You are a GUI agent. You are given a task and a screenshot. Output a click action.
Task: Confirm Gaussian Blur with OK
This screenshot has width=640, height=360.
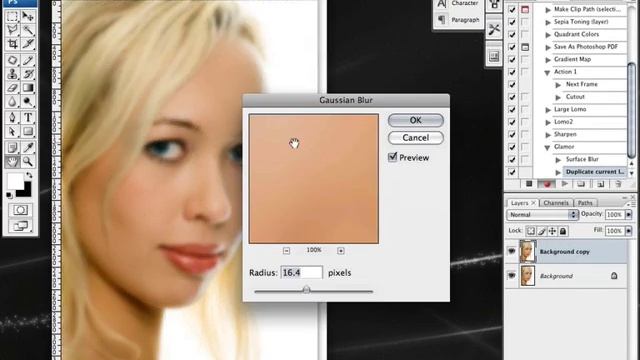(x=416, y=120)
